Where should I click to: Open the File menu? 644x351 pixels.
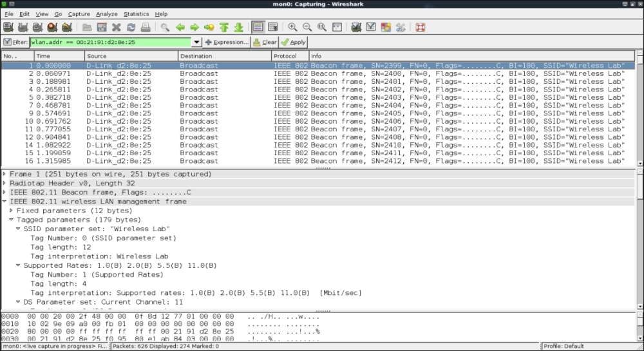[x=8, y=14]
